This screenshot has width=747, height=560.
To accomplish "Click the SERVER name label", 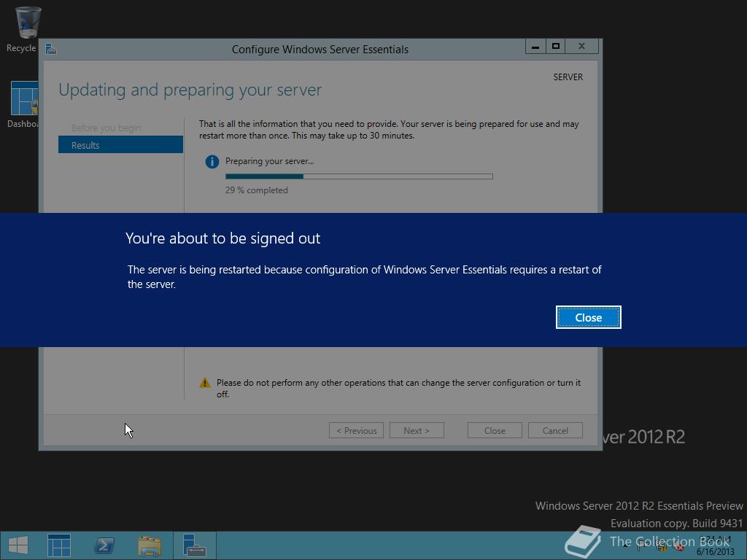I will [x=568, y=77].
